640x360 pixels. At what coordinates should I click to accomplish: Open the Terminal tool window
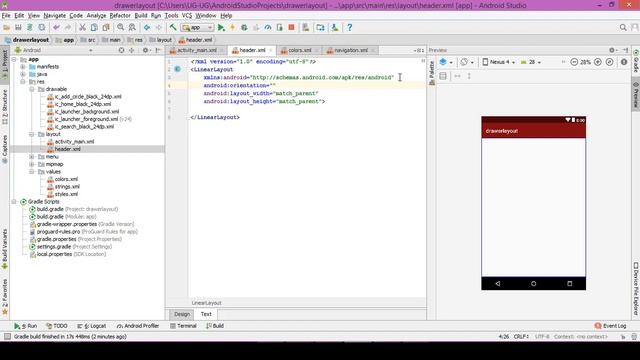[x=183, y=326]
